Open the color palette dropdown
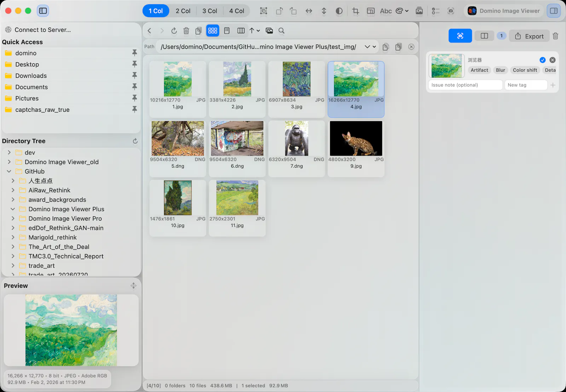 coord(402,11)
